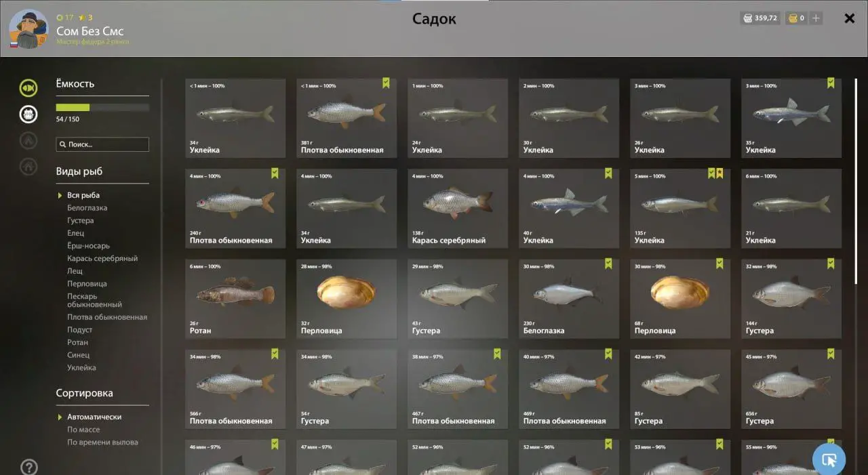Toggle bookmark on 230 g Белоглазка card

[x=608, y=264]
